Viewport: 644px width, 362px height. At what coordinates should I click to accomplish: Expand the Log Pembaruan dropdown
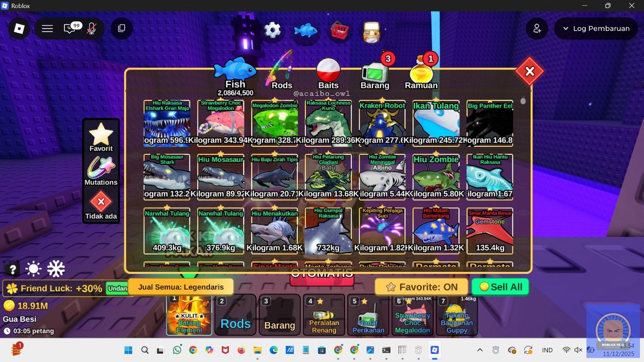point(596,28)
